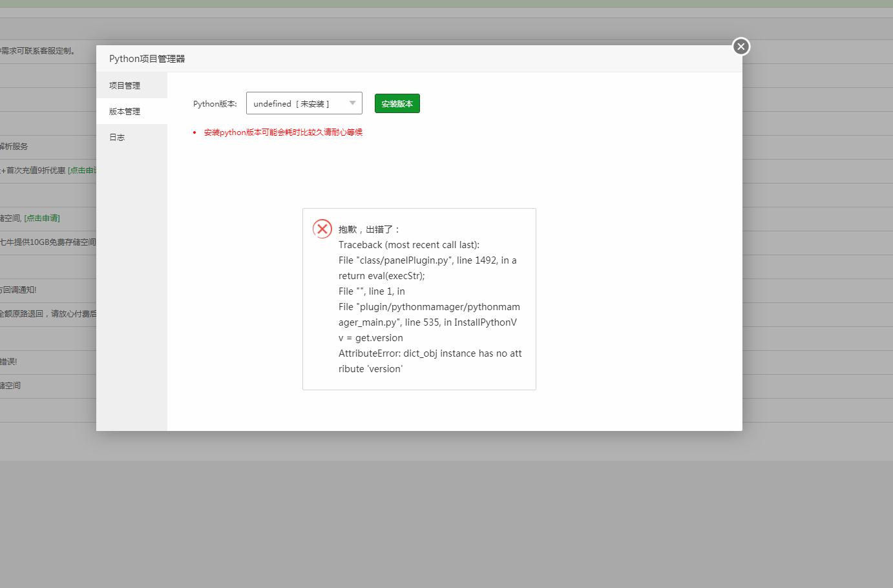Click the 抱歉，出错了 heading

370,229
